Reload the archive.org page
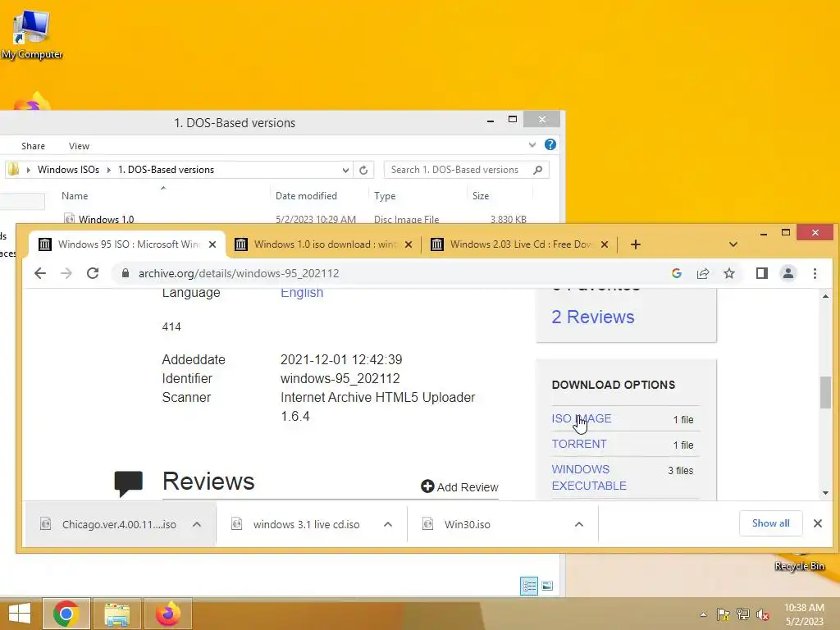This screenshot has width=840, height=630. tap(93, 273)
